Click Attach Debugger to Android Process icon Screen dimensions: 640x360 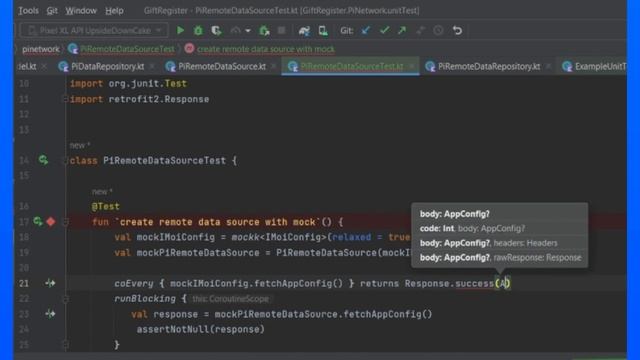tap(264, 30)
